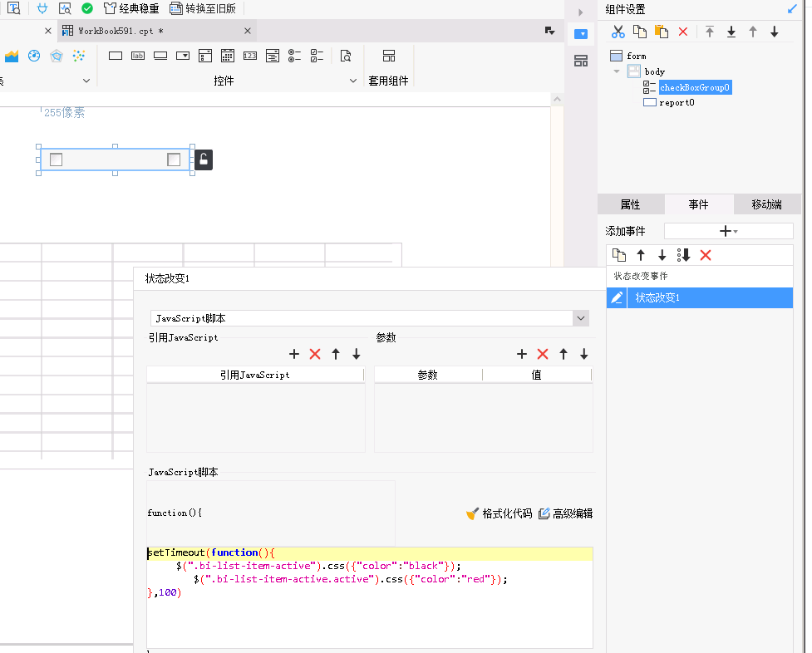Toggle the second checkbox in the canvas widget

(x=174, y=160)
